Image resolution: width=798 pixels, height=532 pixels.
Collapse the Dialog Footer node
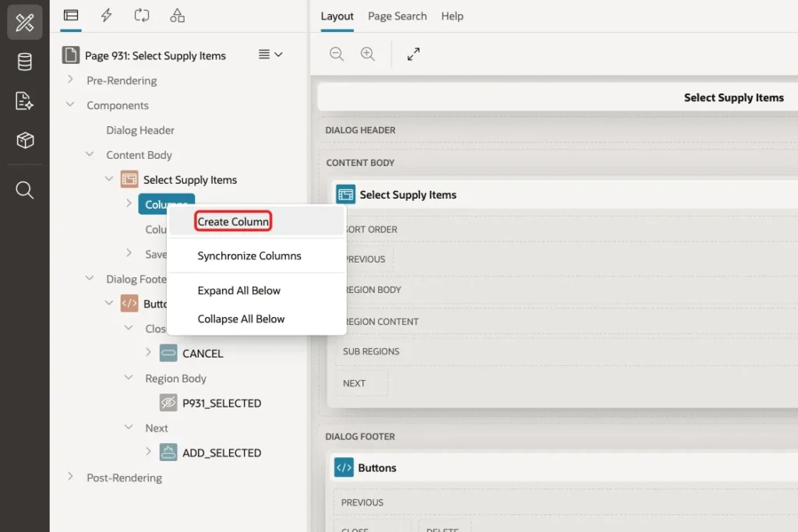point(90,278)
